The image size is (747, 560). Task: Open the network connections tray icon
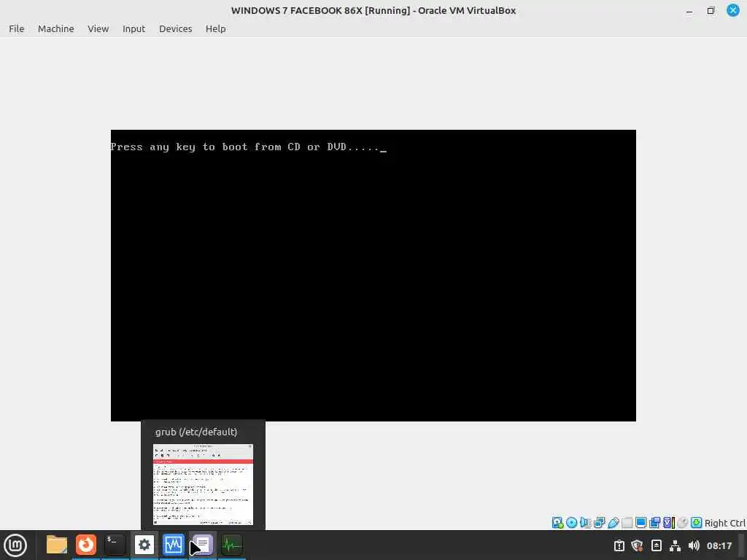[x=675, y=545]
